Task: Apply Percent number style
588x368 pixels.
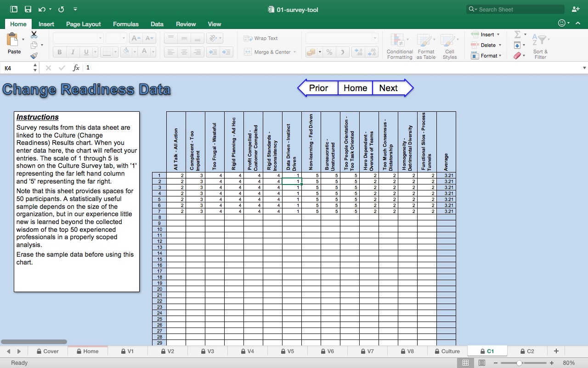Action: (329, 52)
